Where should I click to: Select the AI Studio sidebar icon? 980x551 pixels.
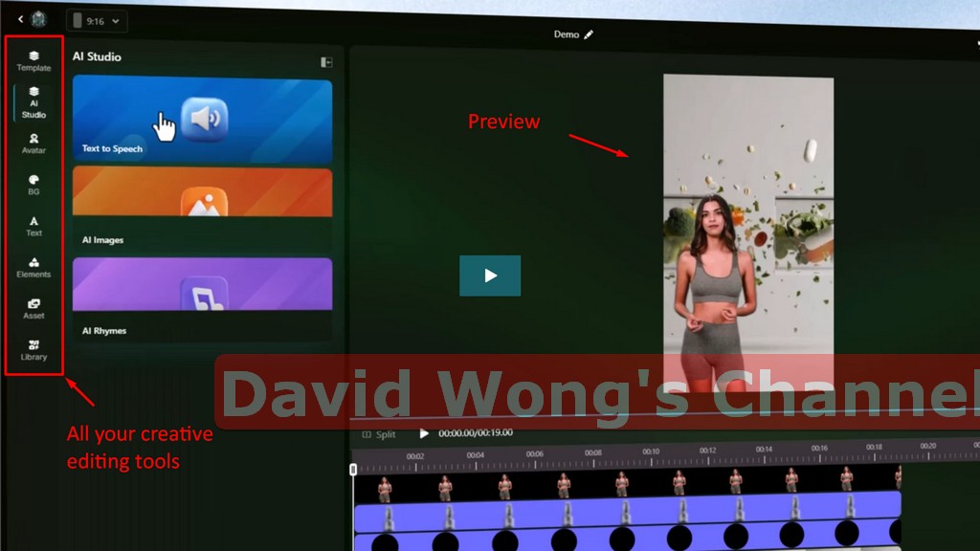[33, 101]
